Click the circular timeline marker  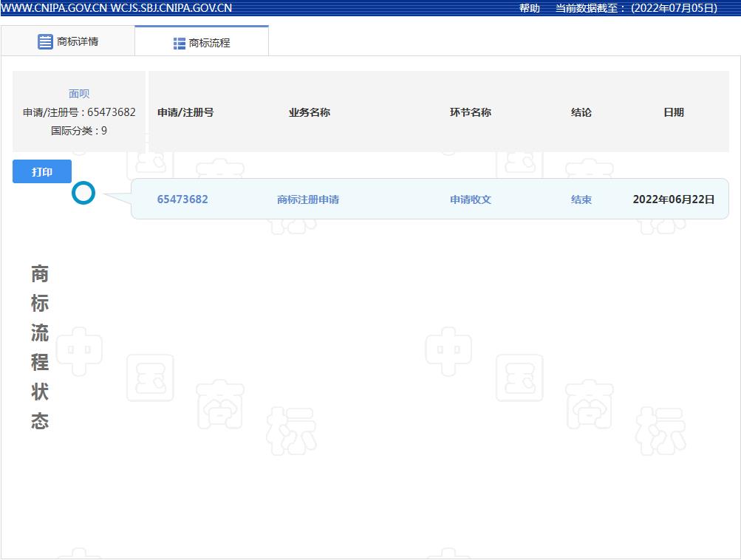pyautogui.click(x=83, y=193)
